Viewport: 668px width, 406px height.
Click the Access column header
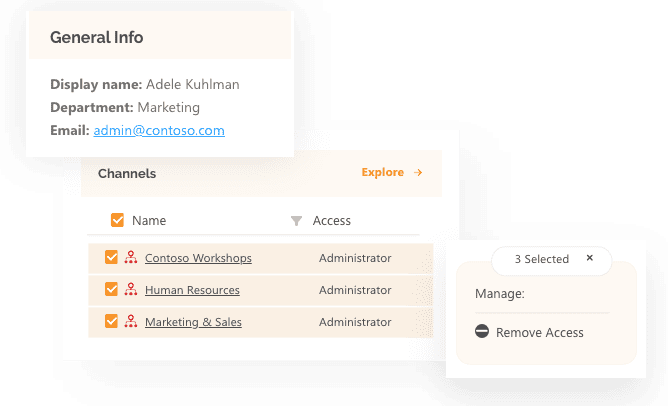click(331, 221)
